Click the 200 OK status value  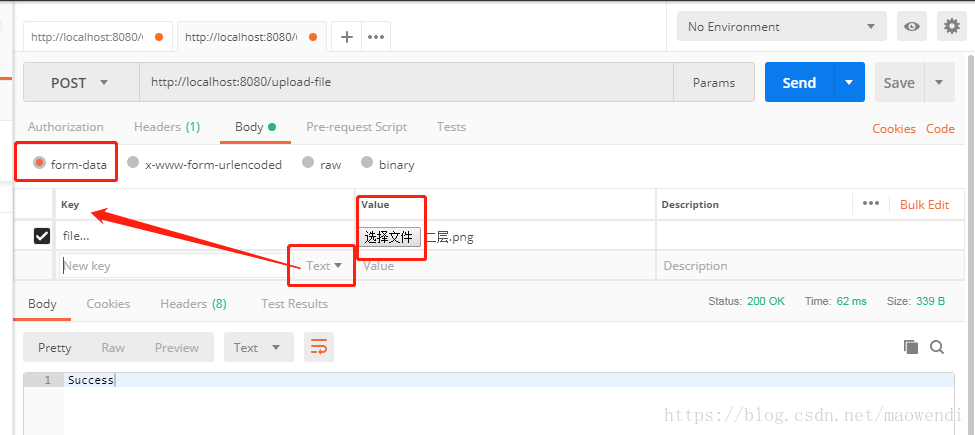point(766,301)
